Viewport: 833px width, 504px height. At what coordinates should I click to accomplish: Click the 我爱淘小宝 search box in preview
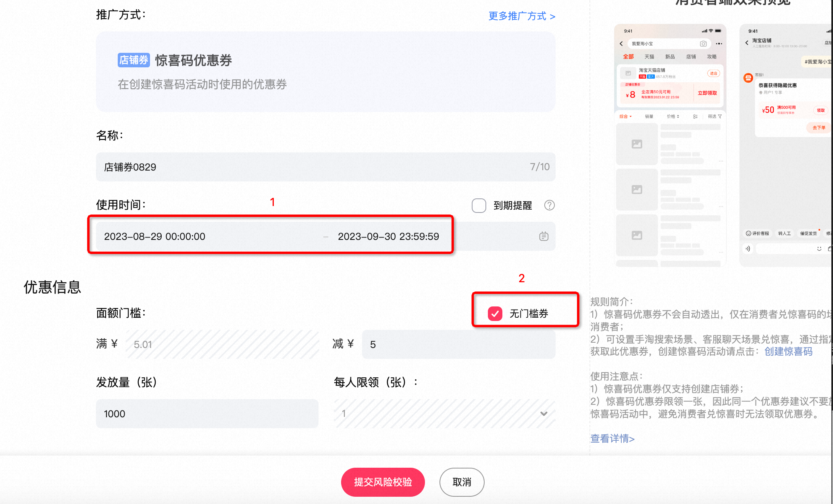point(669,44)
